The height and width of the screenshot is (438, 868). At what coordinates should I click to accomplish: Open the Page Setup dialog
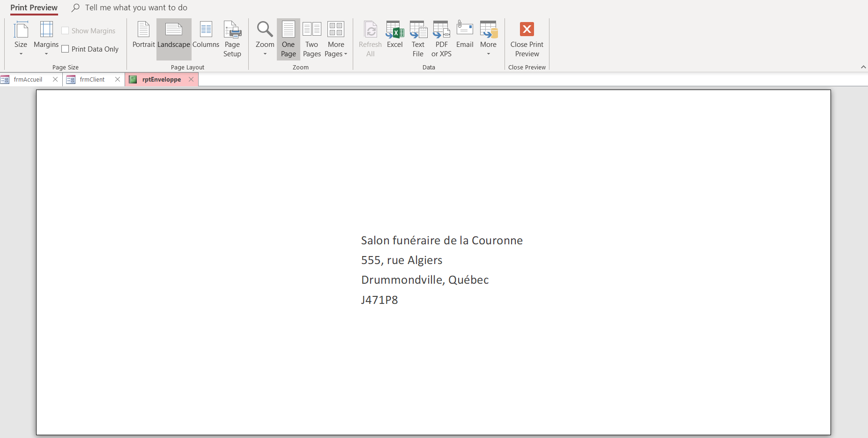pyautogui.click(x=232, y=39)
